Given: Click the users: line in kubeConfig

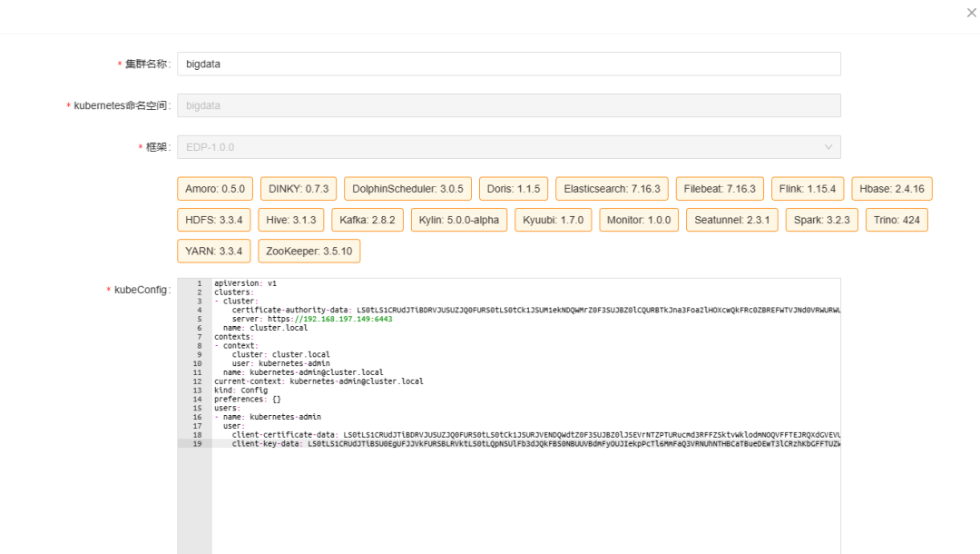Looking at the screenshot, I should [x=228, y=408].
